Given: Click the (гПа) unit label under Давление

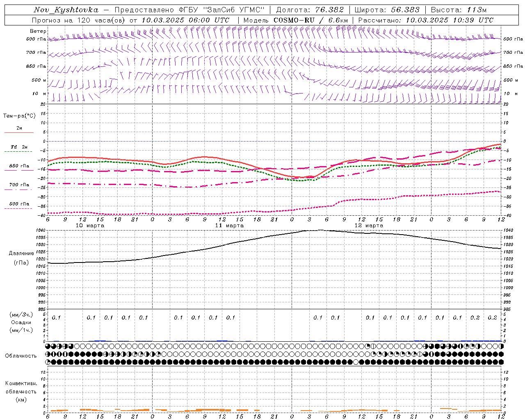Looking at the screenshot, I should pos(21,263).
